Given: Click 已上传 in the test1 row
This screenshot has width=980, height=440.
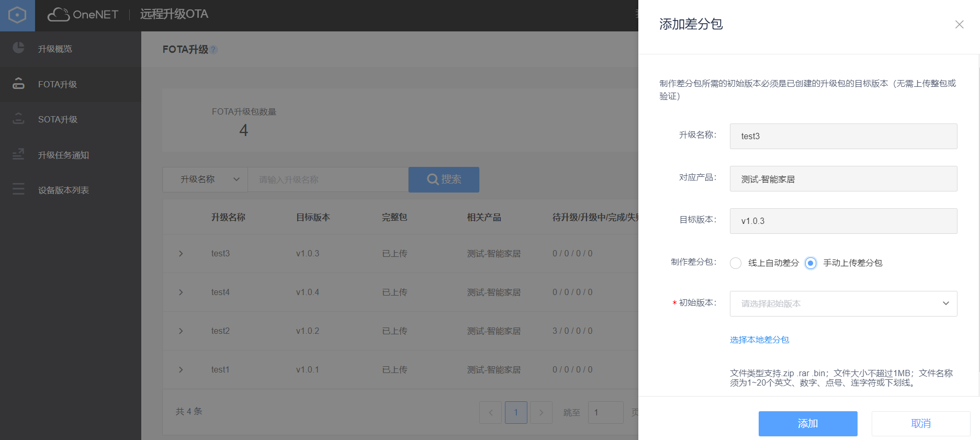Looking at the screenshot, I should click(x=395, y=370).
